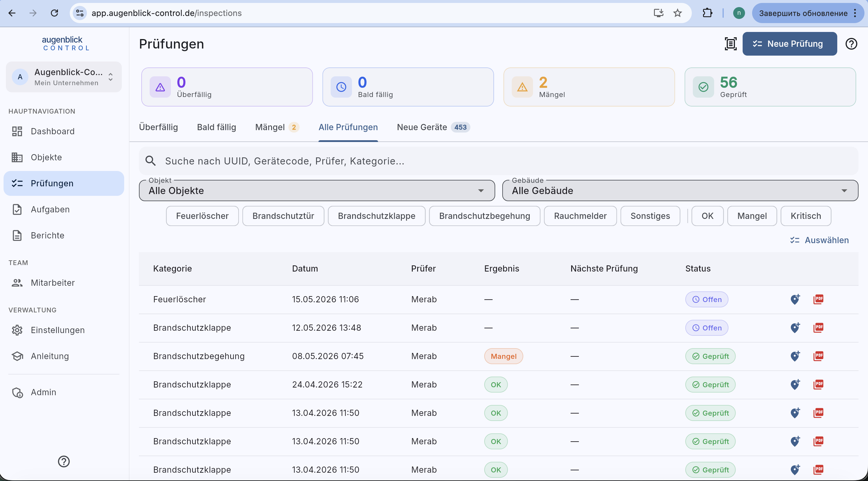Toggle the Feuerlöscher filter chip
Screen dimensions: 868x481
(202, 216)
